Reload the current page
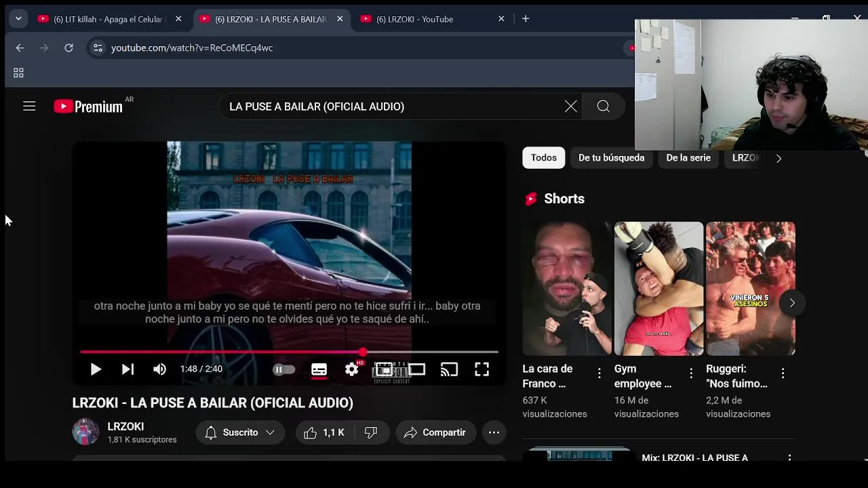Image resolution: width=868 pixels, height=488 pixels. (x=68, y=47)
